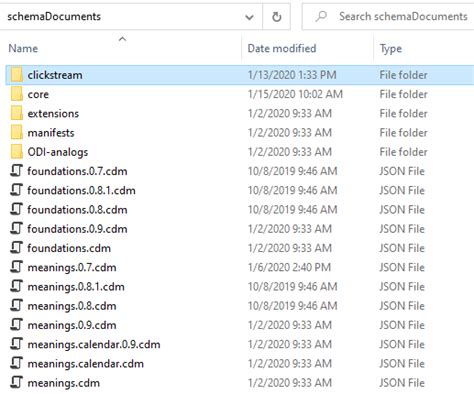Click date 1/6/2020 2:40 PM for meanings.0.7.cdm
This screenshot has width=474, height=394.
pyautogui.click(x=289, y=267)
